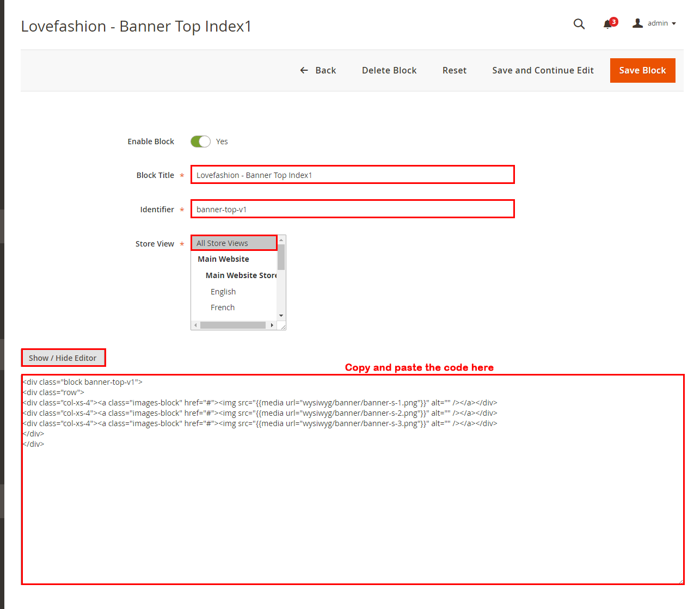Click right arrow of Store View horizontal scrollbar
Viewport: 700px width, 609px height.
(272, 325)
